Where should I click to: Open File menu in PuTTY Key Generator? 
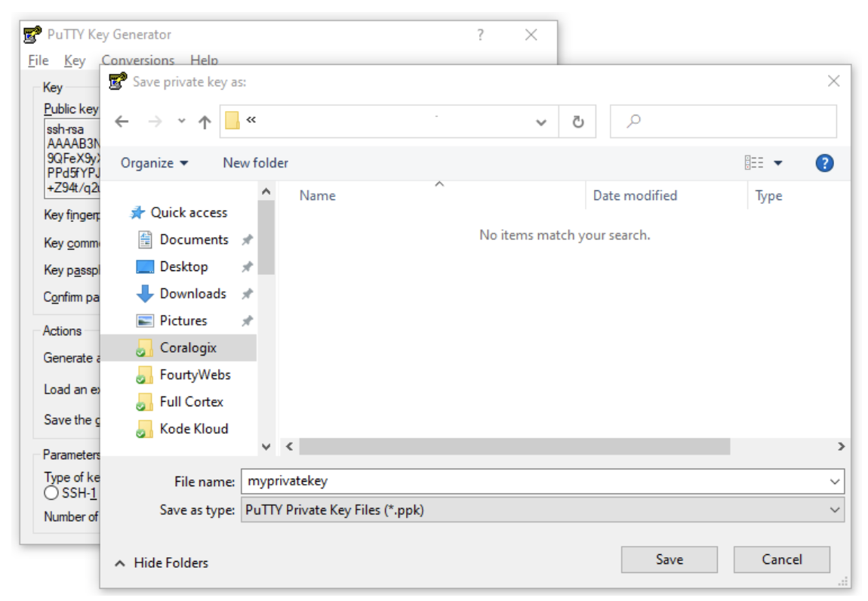pyautogui.click(x=38, y=60)
